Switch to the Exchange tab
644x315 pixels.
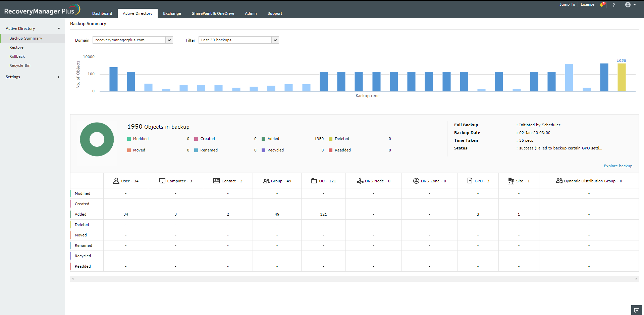point(172,13)
